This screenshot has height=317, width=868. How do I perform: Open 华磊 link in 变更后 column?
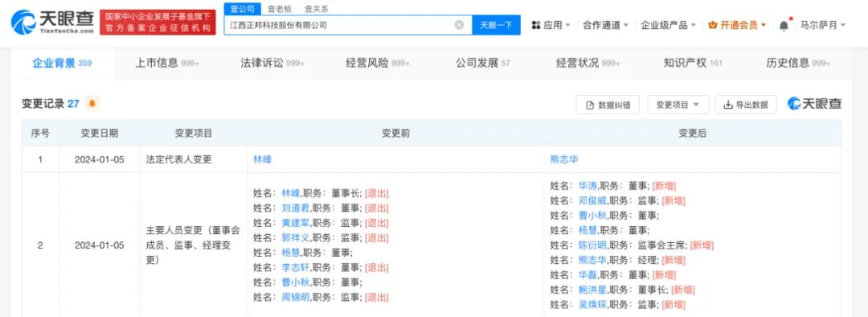point(588,275)
